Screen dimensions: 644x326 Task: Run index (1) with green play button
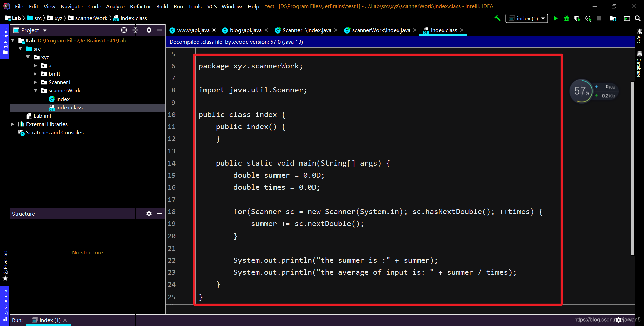tap(555, 18)
